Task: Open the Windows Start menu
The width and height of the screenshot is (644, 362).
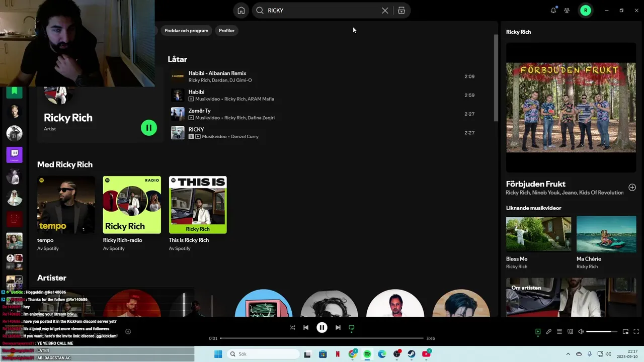Action: [x=218, y=354]
